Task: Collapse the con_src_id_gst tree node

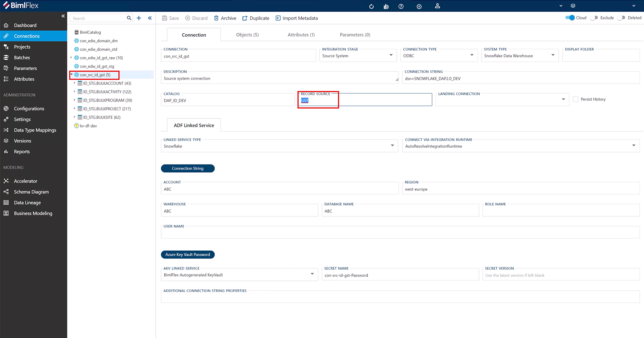Action: (x=72, y=74)
